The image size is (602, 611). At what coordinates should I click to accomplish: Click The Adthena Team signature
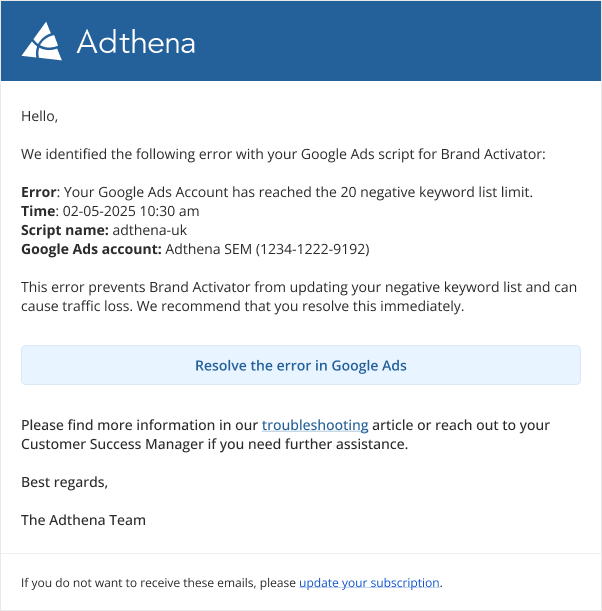[83, 520]
